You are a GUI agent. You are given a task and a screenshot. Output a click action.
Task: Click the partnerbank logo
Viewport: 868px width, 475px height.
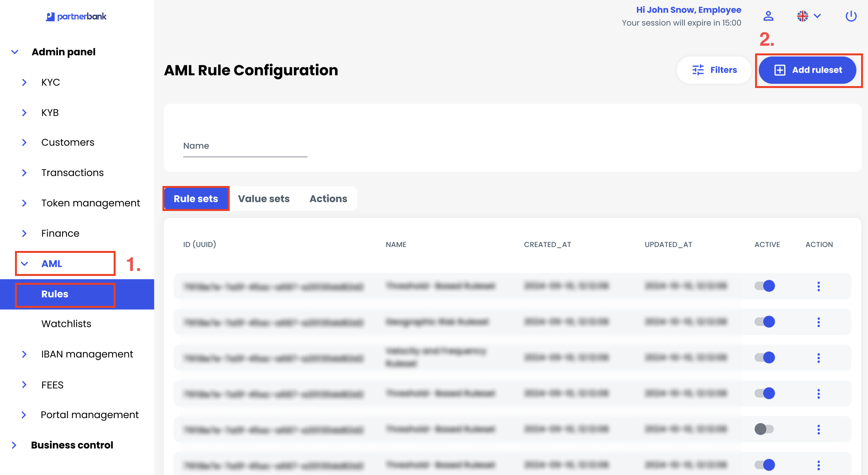pyautogui.click(x=76, y=17)
